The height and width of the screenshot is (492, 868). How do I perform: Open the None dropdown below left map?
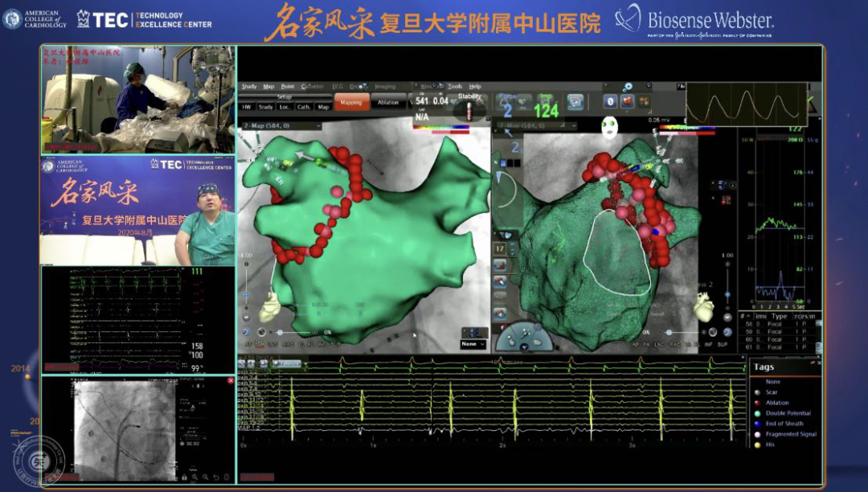click(473, 344)
